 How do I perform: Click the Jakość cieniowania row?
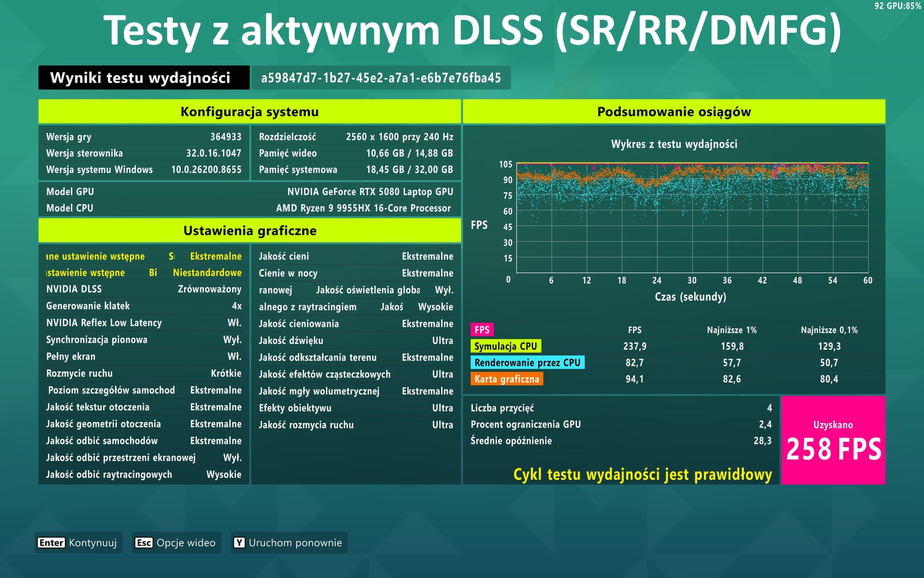tap(356, 324)
